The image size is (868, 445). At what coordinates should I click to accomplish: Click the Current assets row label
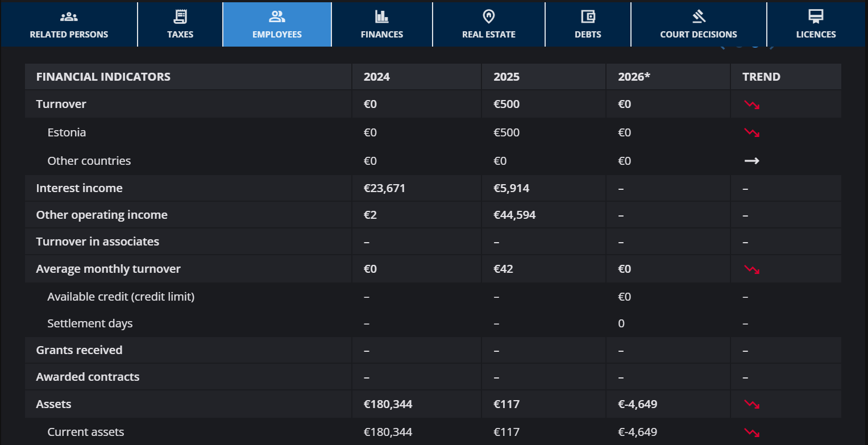[x=85, y=432]
